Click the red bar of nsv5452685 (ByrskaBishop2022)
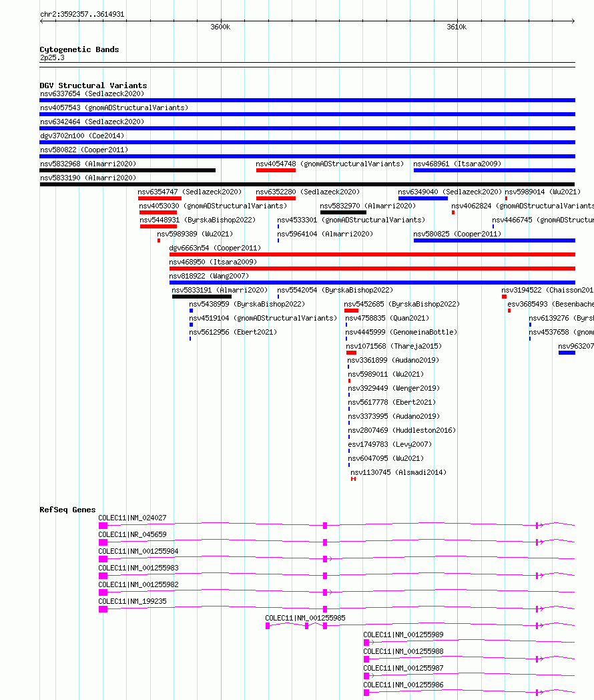Viewport: 594px width, 700px height. 352,311
